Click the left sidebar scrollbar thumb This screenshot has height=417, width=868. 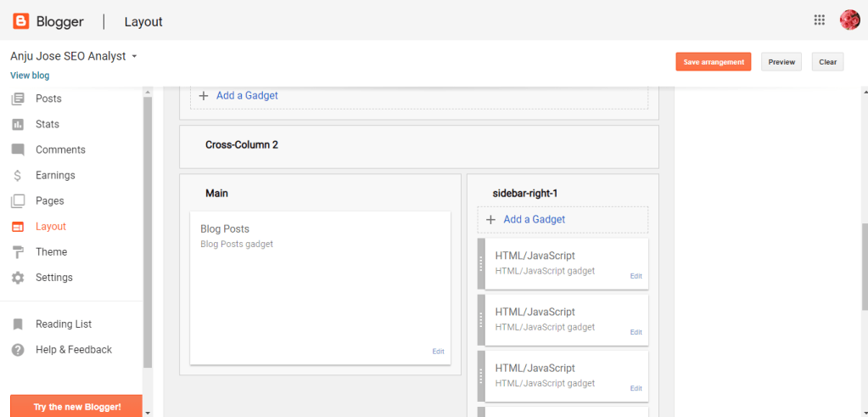click(x=148, y=233)
